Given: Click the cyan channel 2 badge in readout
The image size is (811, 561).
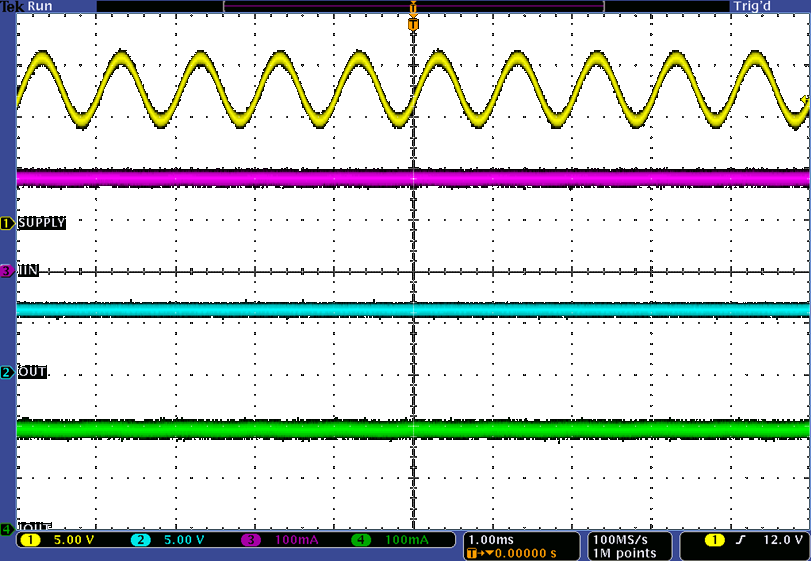Looking at the screenshot, I should 141,540.
